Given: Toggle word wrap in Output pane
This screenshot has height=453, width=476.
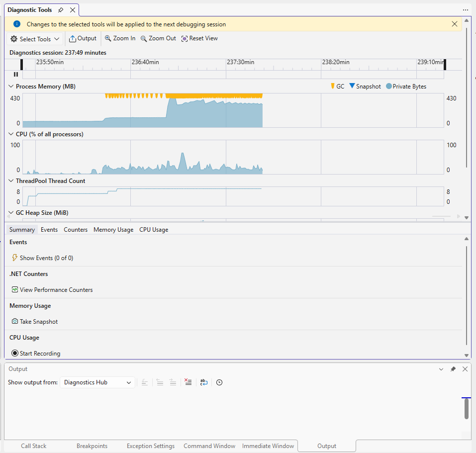Looking at the screenshot, I should tap(204, 382).
